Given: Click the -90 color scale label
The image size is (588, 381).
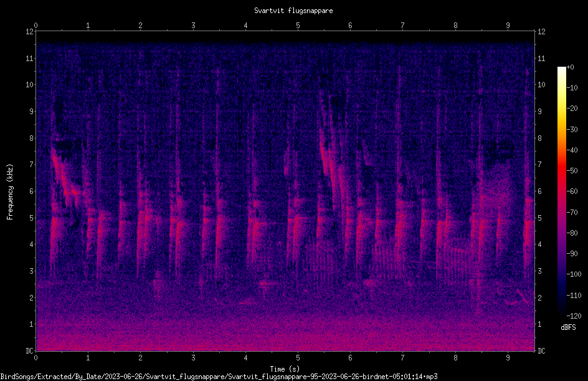Looking at the screenshot, I should pos(572,254).
